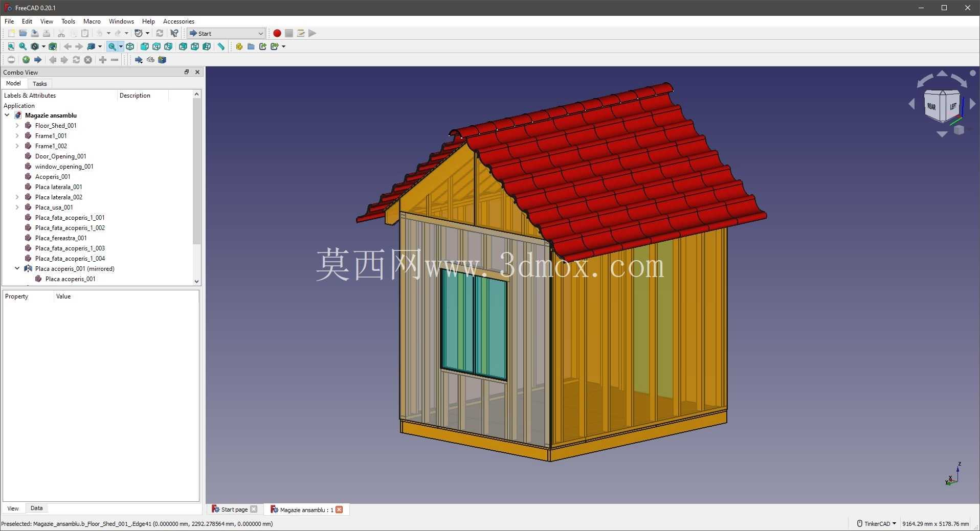
Task: Select the Measure distance ruler tool
Action: point(221,47)
